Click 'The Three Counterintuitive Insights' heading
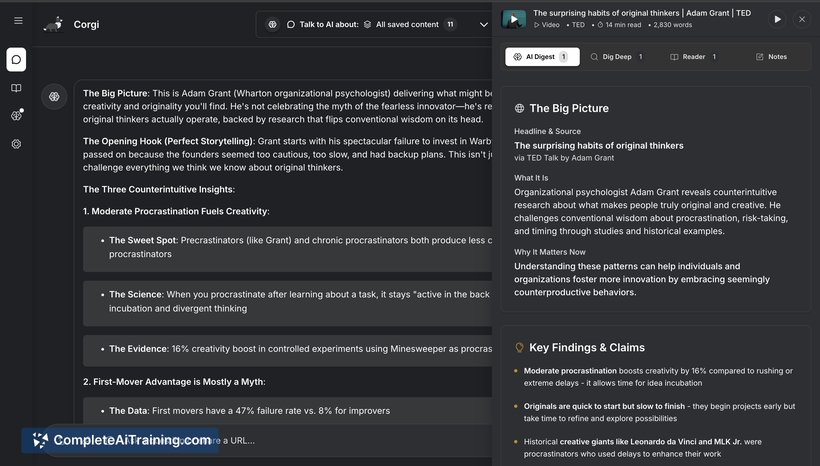This screenshot has width=820, height=466. (x=159, y=189)
